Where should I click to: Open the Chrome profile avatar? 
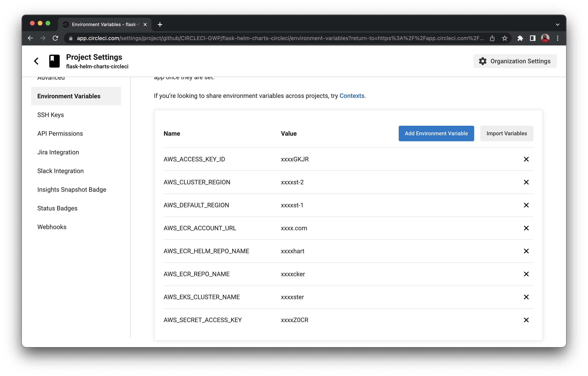[545, 38]
